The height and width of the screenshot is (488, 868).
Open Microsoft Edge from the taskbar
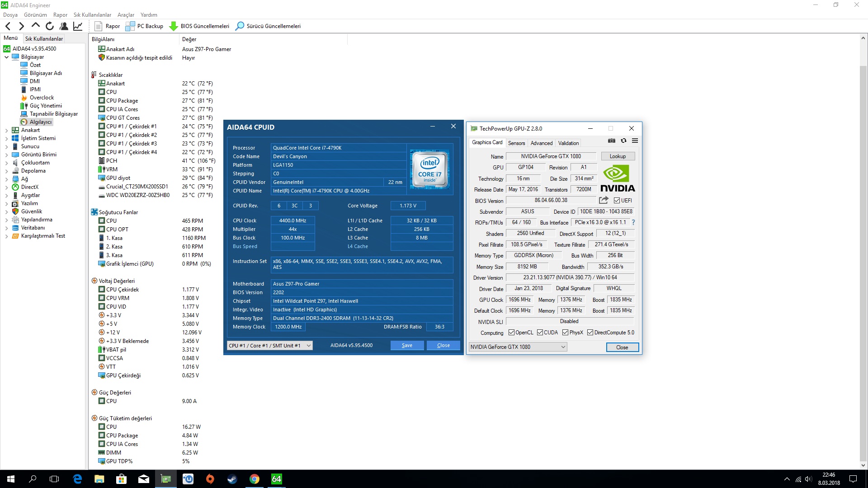77,479
